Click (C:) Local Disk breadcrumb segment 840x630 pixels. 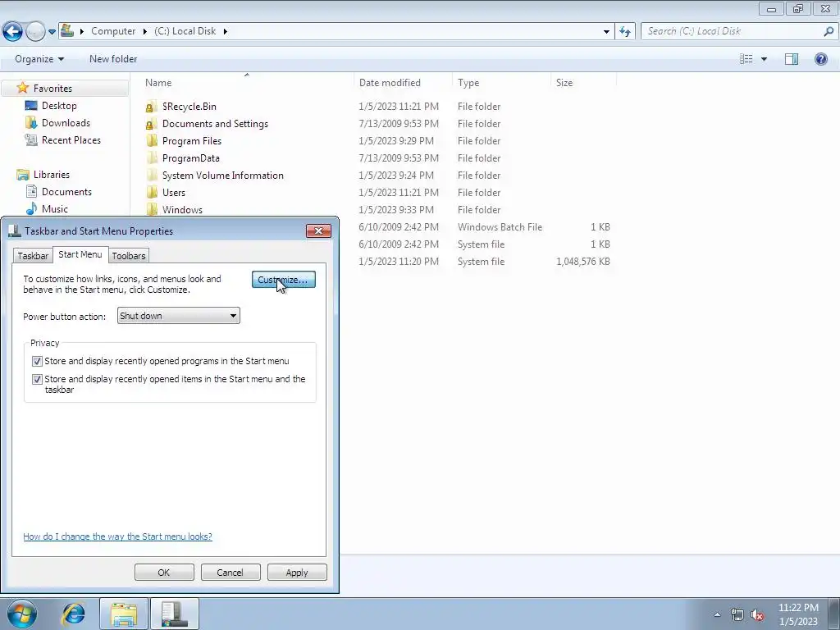(185, 31)
